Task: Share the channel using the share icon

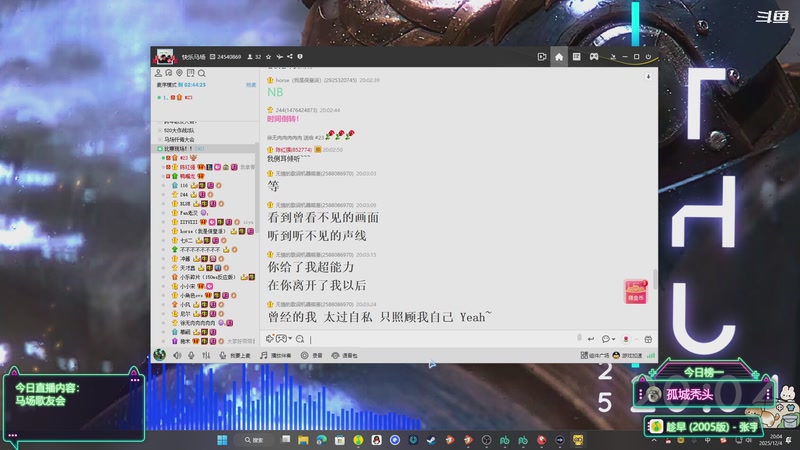Action: pos(290,57)
